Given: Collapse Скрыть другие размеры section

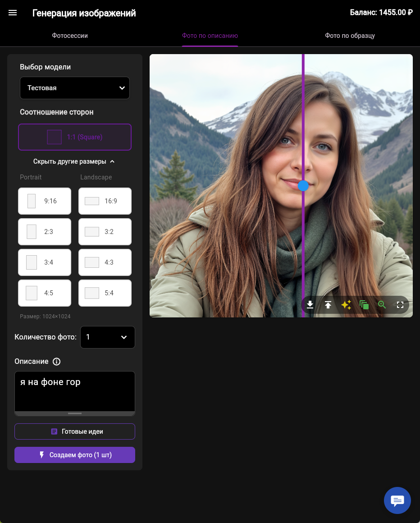Looking at the screenshot, I should pos(74,161).
